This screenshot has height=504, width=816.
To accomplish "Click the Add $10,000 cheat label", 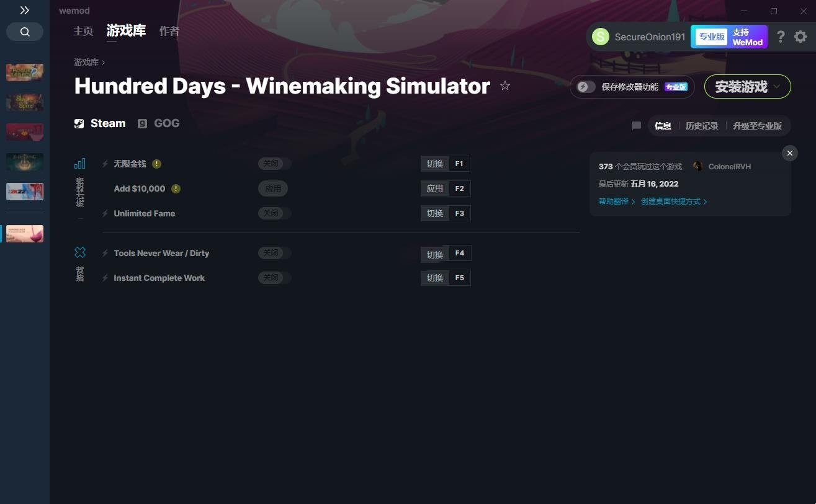I will [x=140, y=188].
